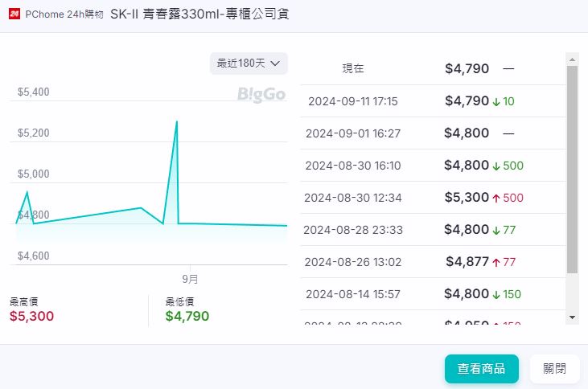Viewport: 588px width, 389px height.
Task: Click the BigGo watermark on chart
Action: coord(261,95)
